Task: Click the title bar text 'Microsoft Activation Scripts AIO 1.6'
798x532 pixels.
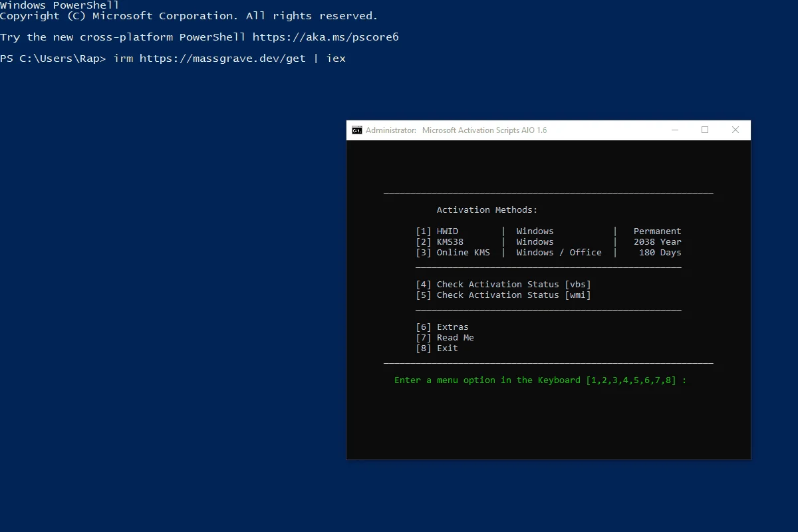Action: click(x=485, y=130)
